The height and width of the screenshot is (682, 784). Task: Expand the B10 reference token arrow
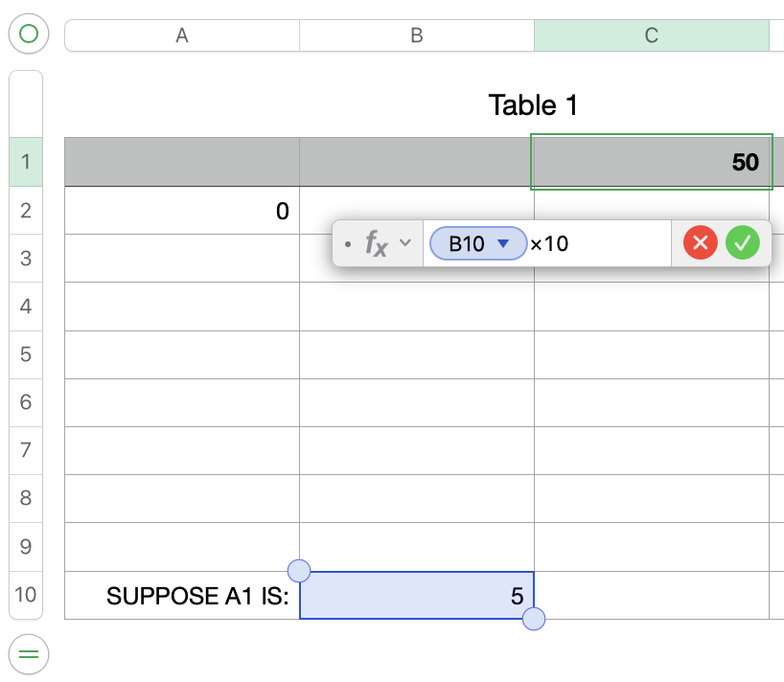click(503, 244)
